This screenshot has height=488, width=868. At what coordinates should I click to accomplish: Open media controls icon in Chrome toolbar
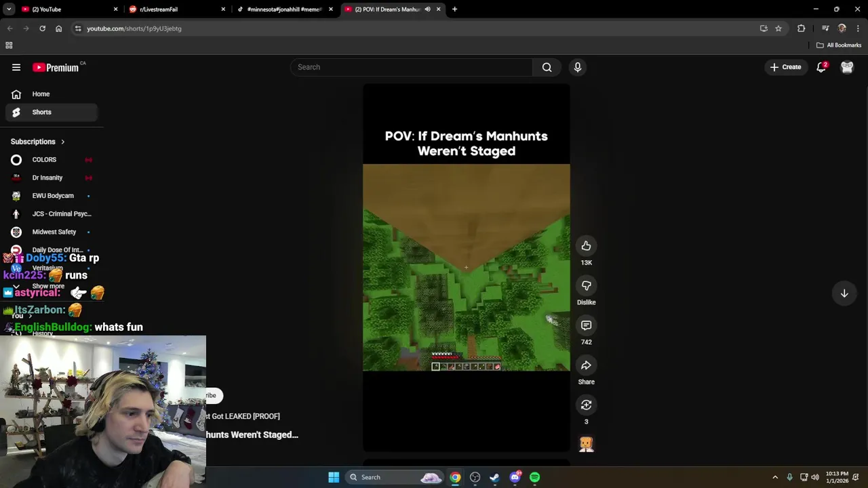click(x=825, y=28)
